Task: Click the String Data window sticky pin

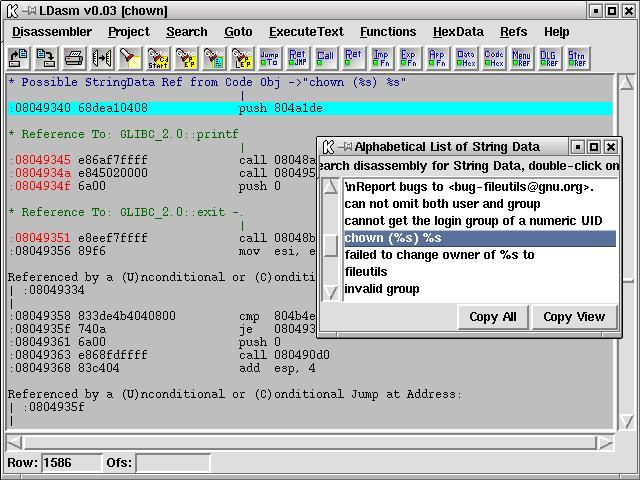Action: click(x=346, y=147)
